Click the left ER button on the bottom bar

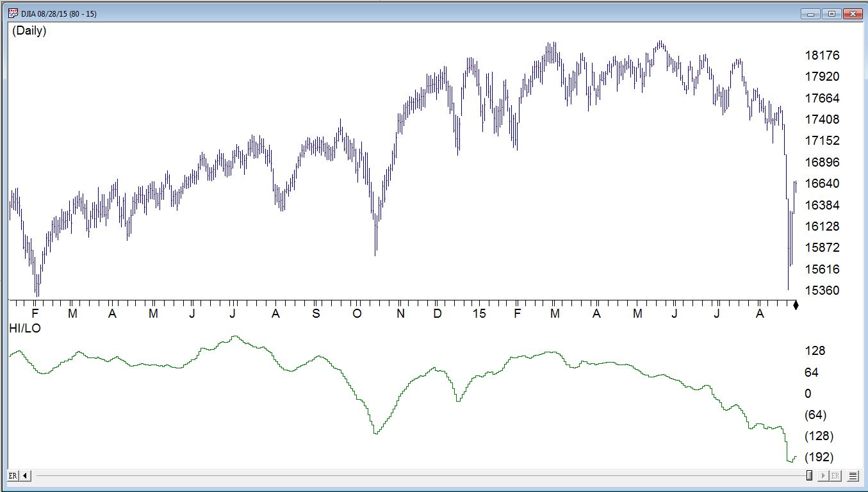coord(13,476)
